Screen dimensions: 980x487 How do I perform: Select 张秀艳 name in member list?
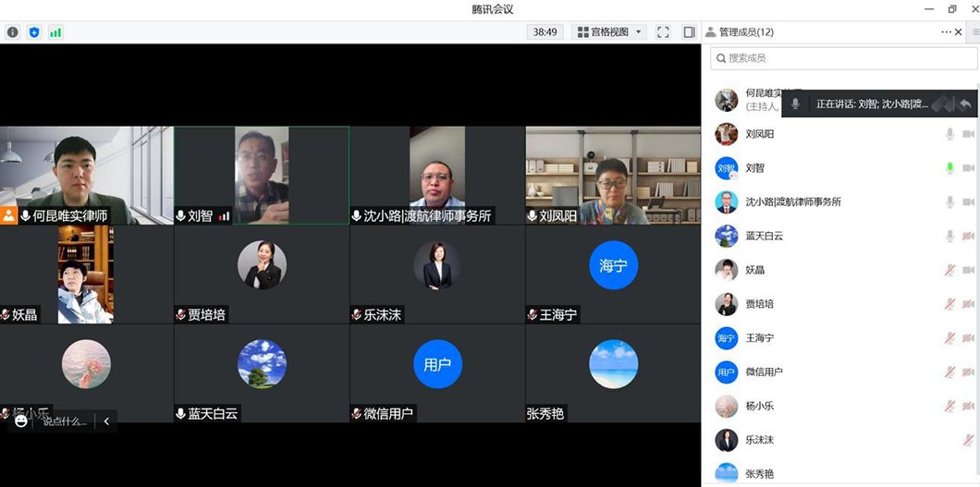(759, 474)
